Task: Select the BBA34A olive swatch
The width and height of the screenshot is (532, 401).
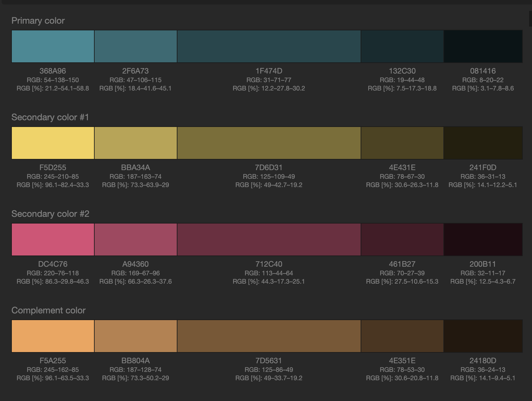Action: (x=136, y=143)
